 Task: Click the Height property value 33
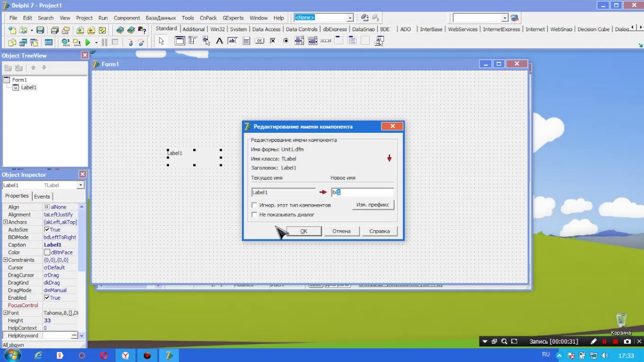(47, 320)
